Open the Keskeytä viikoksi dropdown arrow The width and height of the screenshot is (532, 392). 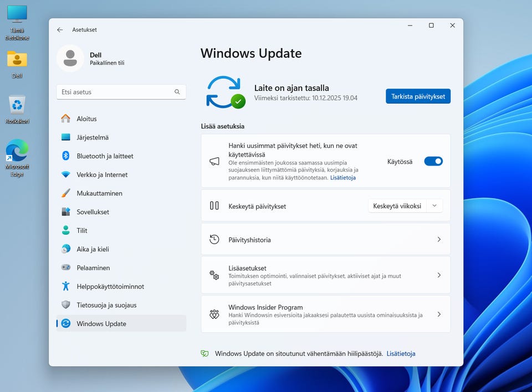coord(434,206)
